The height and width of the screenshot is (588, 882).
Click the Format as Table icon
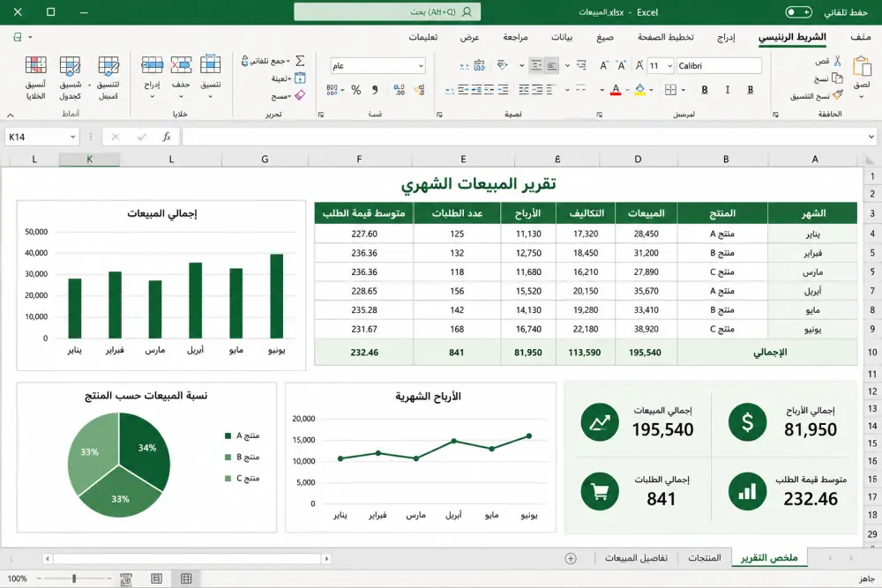(x=71, y=65)
